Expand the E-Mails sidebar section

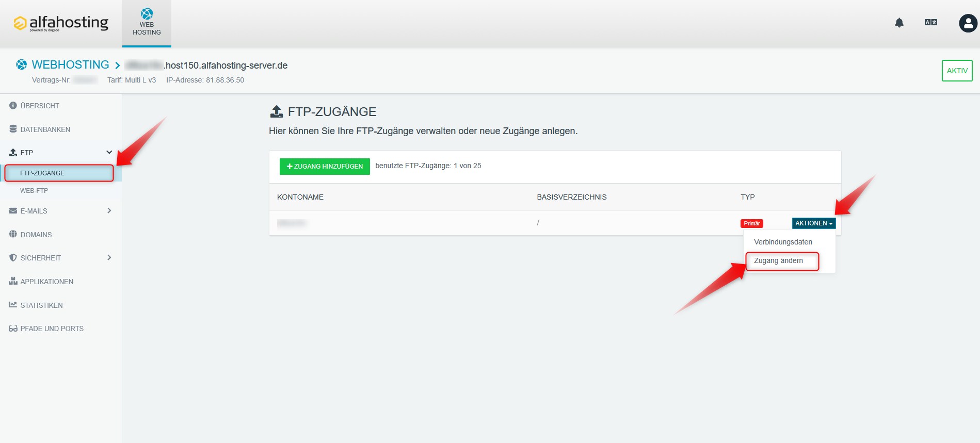(x=109, y=211)
